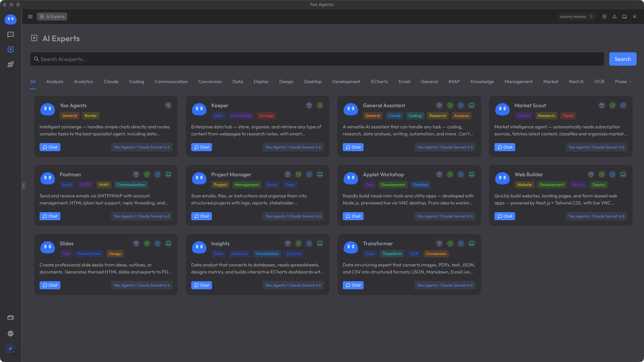Switch to the Knowledge category tab

pyautogui.click(x=482, y=81)
